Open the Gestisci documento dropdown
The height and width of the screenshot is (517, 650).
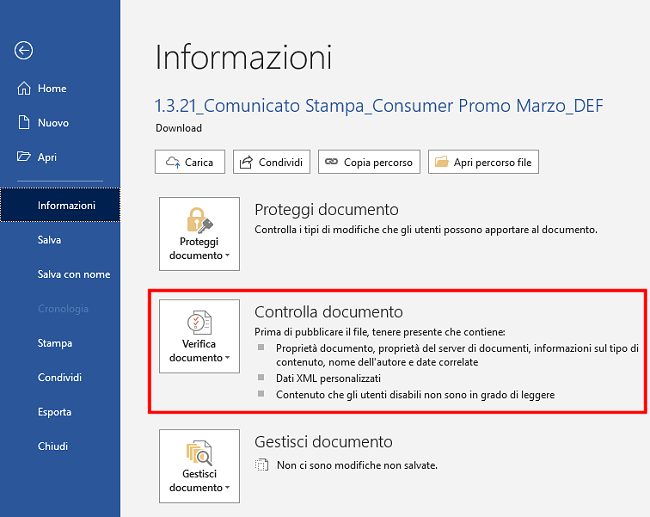(199, 466)
